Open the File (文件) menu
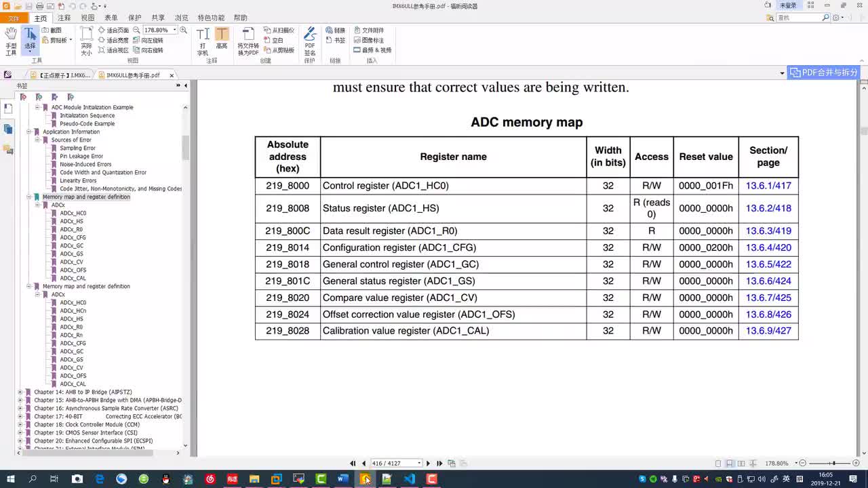Viewport: 868px width, 488px height. [x=14, y=18]
